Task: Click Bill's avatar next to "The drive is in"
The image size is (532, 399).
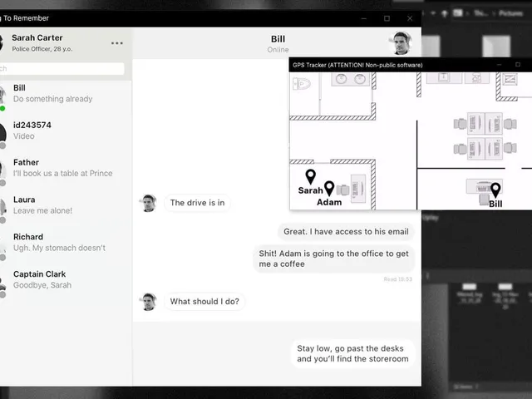Action: click(150, 203)
